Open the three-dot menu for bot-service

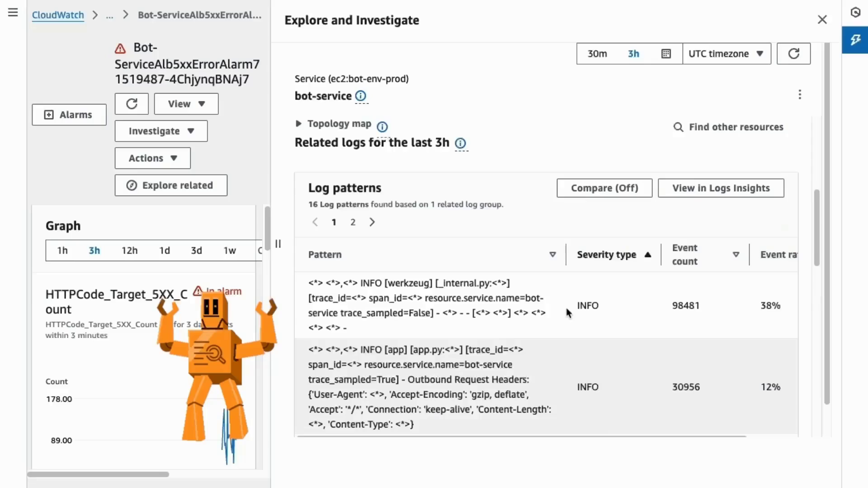point(800,94)
